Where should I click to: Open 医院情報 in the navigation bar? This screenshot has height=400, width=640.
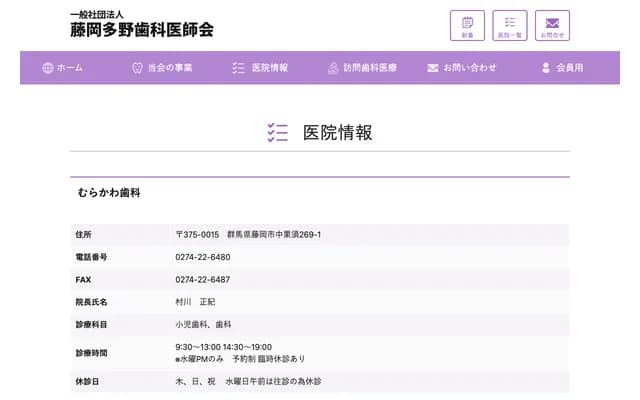[269, 68]
